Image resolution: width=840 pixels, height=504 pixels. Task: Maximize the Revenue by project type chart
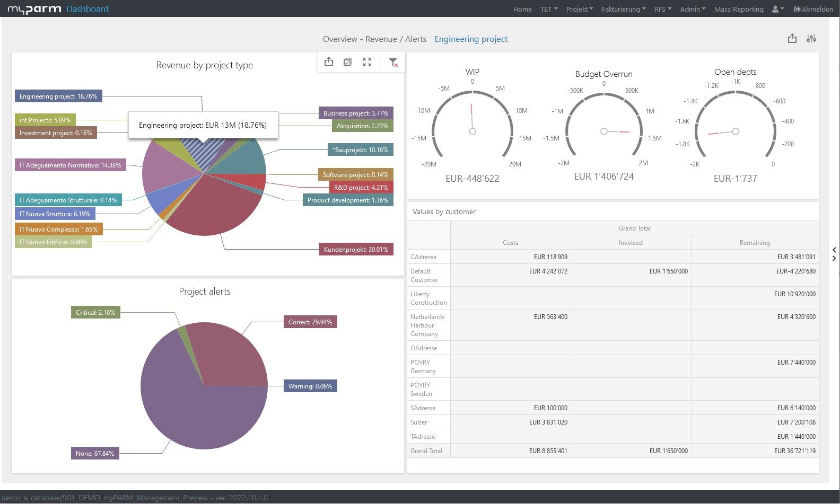pos(367,62)
